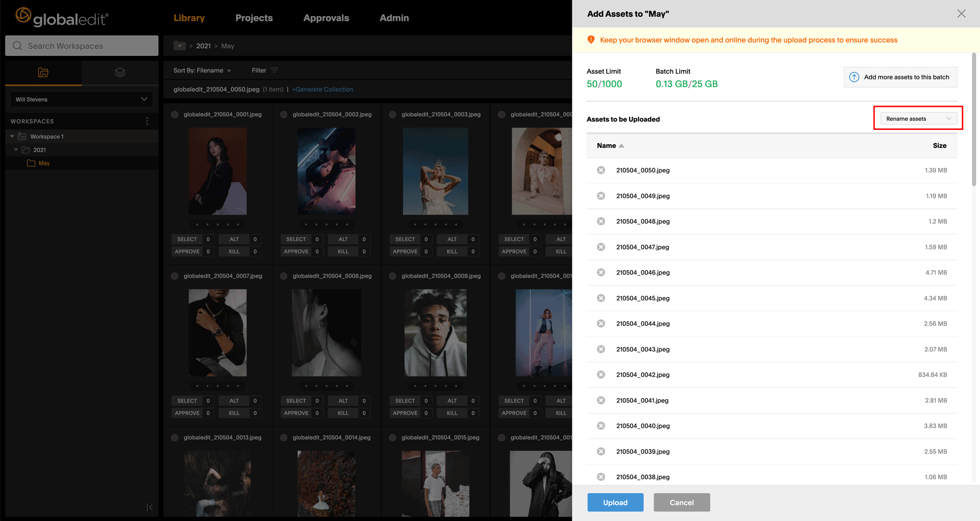Click ALT on globaledit_210504_0009.jpeg

[452, 401]
